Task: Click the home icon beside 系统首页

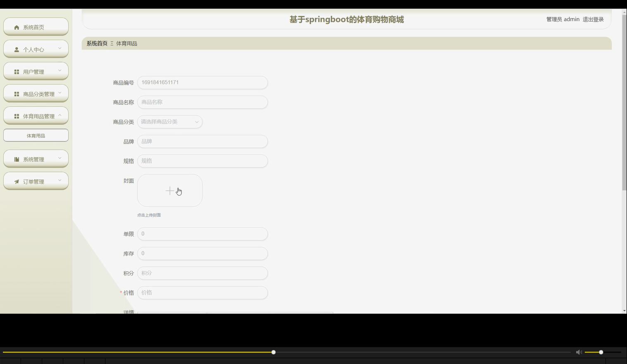Action: tap(17, 27)
